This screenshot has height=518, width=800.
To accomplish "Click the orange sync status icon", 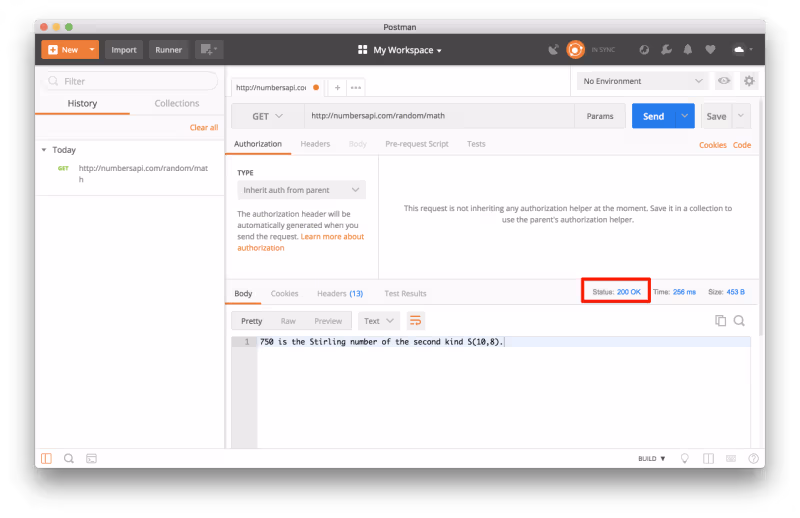I will (576, 50).
